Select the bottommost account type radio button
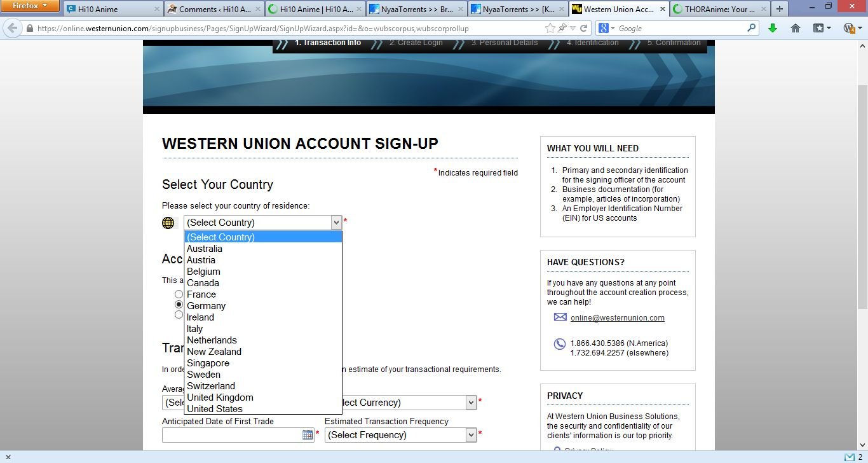The width and height of the screenshot is (868, 463). click(x=179, y=315)
